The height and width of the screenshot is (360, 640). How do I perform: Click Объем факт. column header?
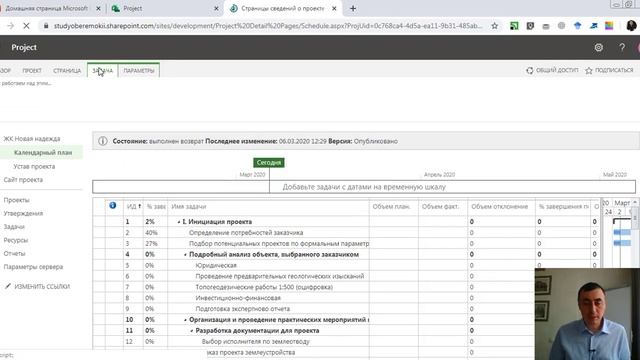click(x=442, y=207)
